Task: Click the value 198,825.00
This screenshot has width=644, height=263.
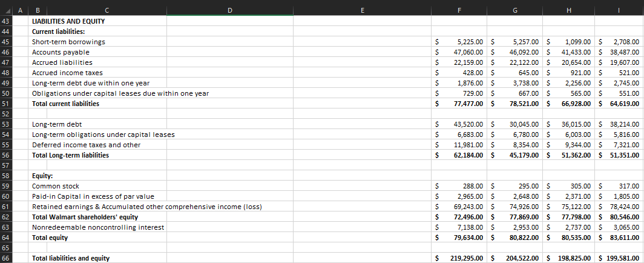Action: click(x=574, y=258)
